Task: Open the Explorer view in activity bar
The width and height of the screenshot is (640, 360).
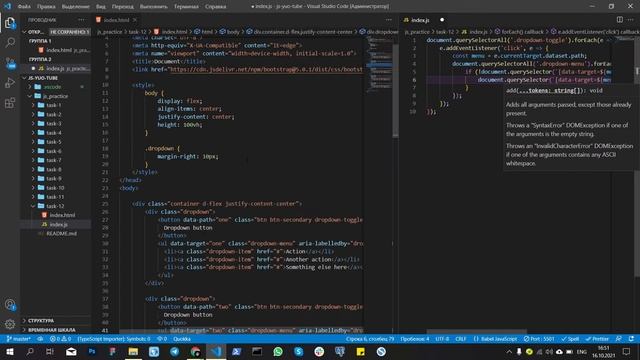Action: tap(10, 23)
